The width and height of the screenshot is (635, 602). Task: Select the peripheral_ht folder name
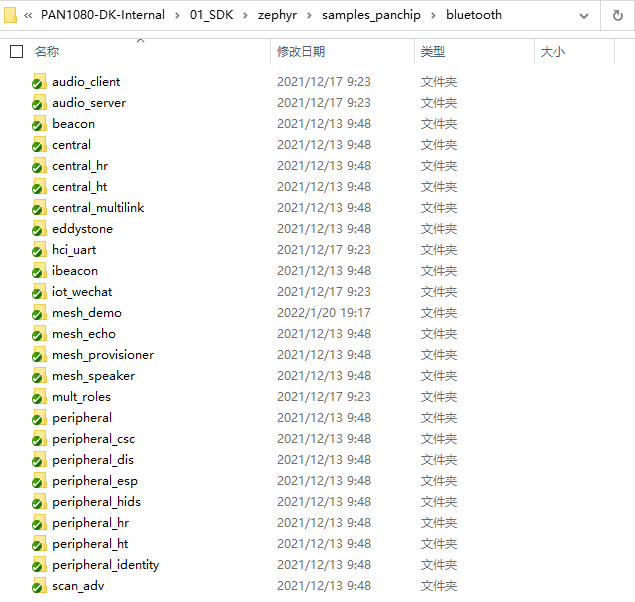click(x=90, y=544)
